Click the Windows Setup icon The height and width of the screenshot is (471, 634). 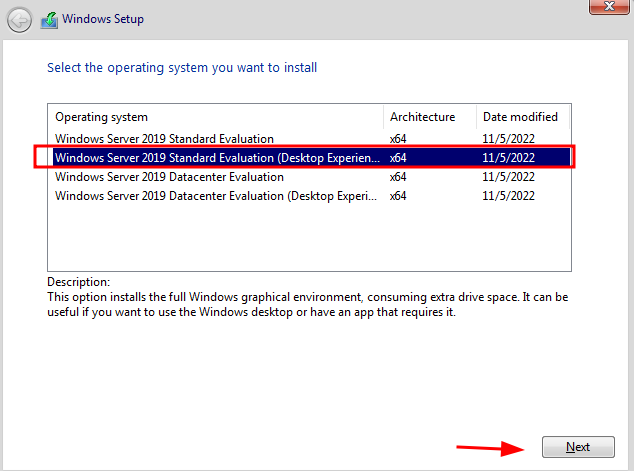(49, 20)
